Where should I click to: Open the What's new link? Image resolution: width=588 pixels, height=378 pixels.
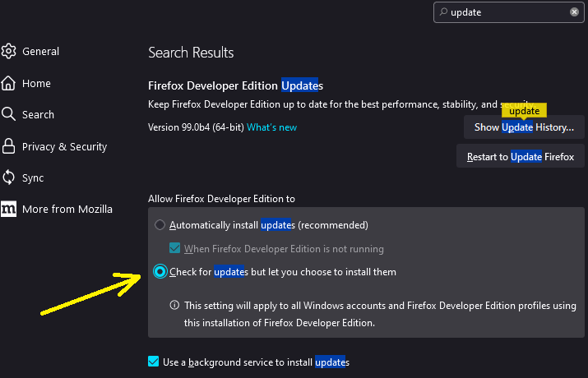coord(271,127)
